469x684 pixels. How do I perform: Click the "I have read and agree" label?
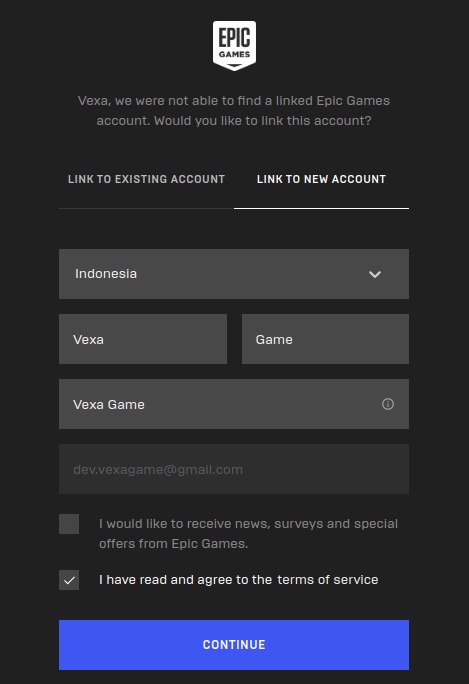point(185,580)
